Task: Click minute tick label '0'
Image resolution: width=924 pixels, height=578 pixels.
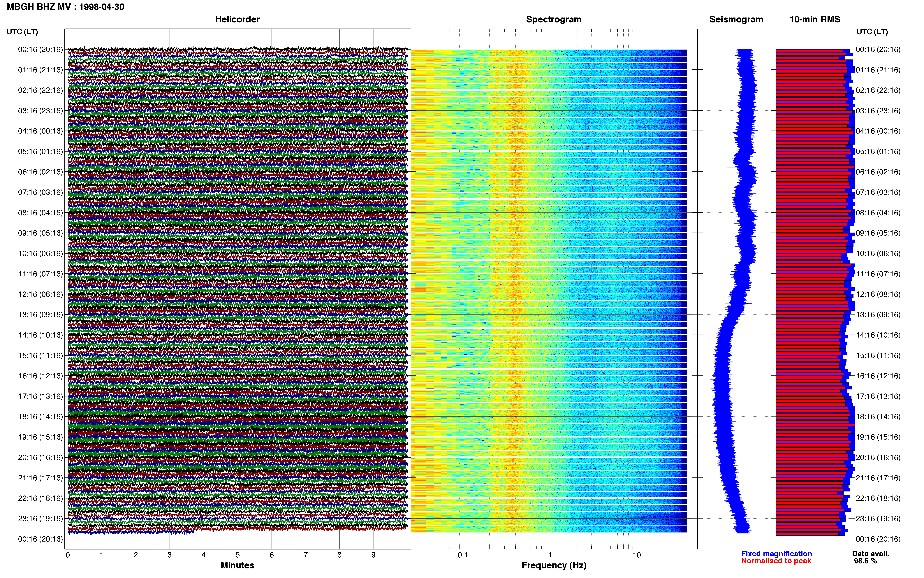Action: (68, 555)
